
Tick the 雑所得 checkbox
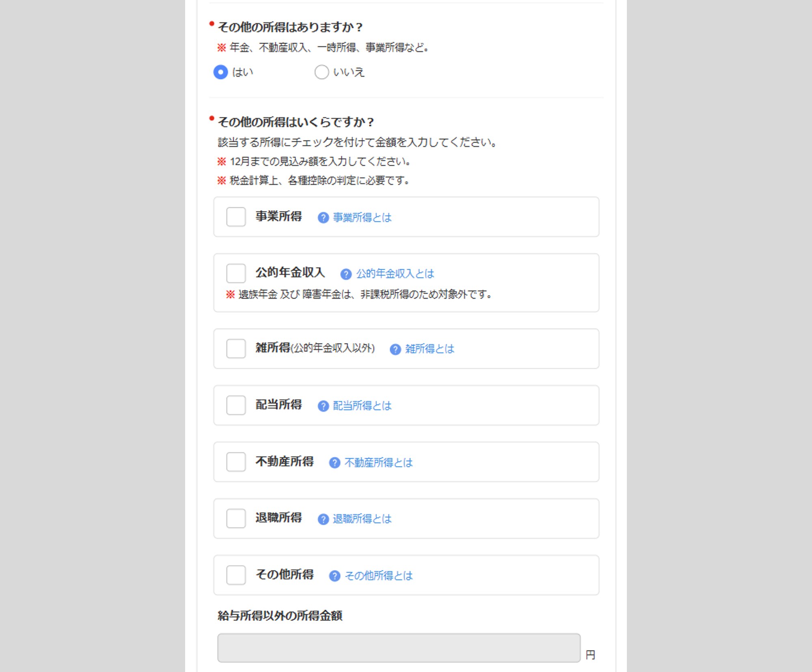pyautogui.click(x=236, y=348)
